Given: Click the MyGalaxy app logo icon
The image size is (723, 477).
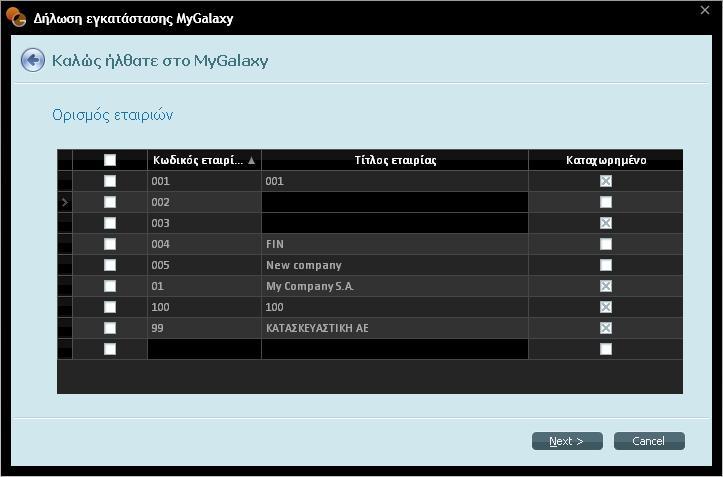Looking at the screenshot, I should coord(16,17).
